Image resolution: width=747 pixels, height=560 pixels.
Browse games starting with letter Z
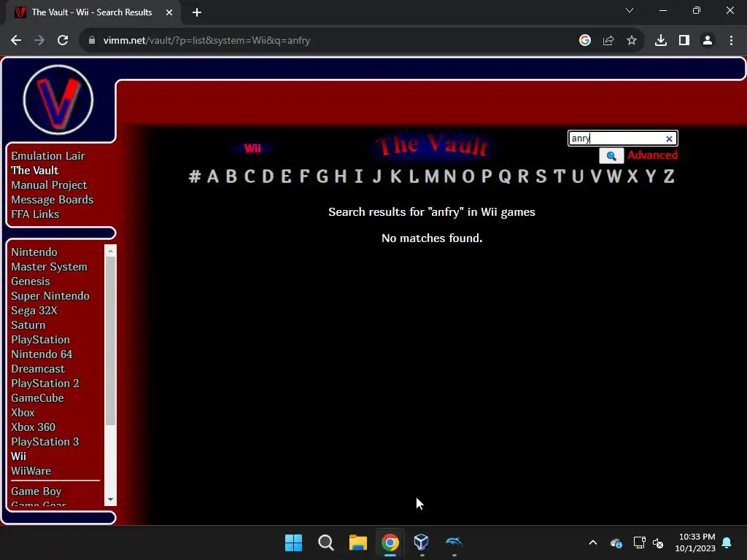pos(669,176)
